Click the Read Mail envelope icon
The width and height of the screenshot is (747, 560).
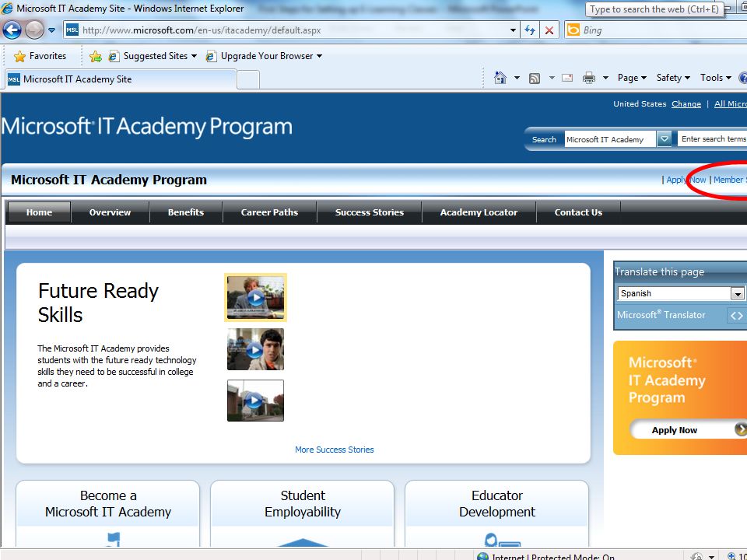tap(567, 78)
